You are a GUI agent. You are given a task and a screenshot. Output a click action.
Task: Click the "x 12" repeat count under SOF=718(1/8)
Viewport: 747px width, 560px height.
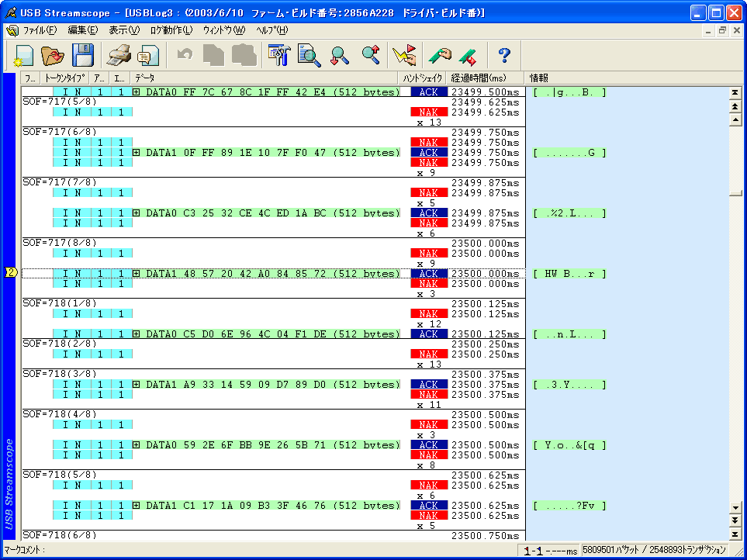point(429,323)
